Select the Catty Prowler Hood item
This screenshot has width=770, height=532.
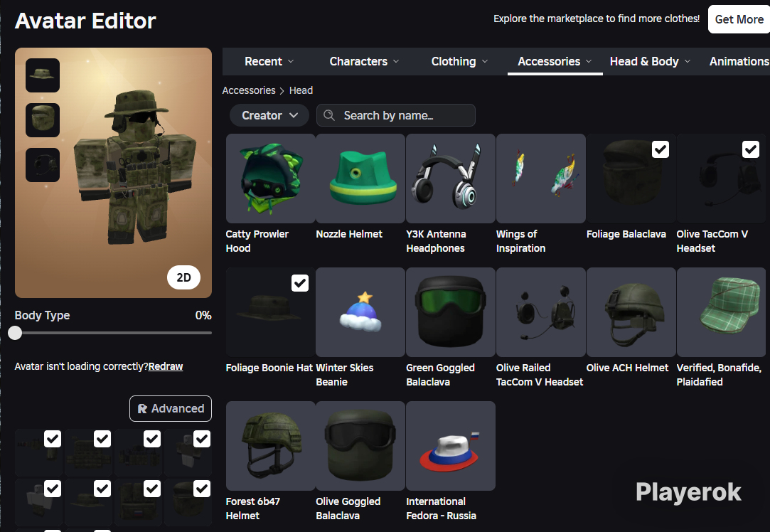click(270, 179)
